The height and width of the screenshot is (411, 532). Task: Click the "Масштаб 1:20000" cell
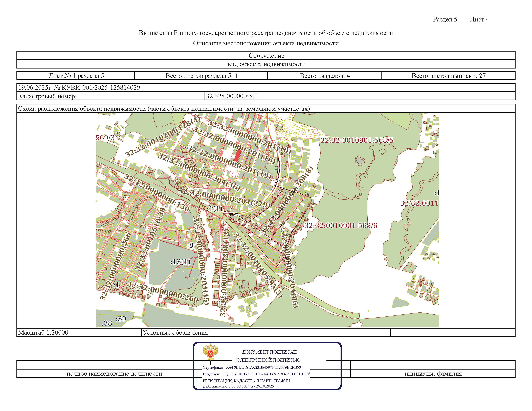point(79,333)
